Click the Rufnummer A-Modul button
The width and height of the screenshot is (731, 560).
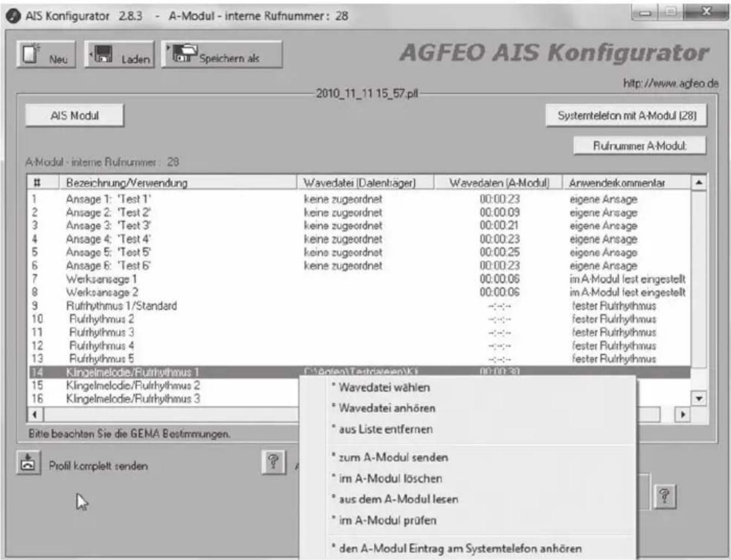(x=640, y=146)
